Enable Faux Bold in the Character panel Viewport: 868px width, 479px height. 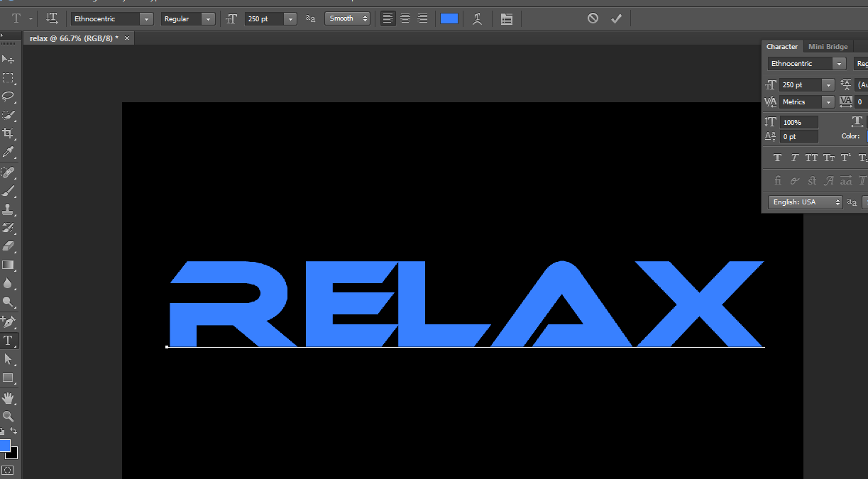click(x=776, y=158)
